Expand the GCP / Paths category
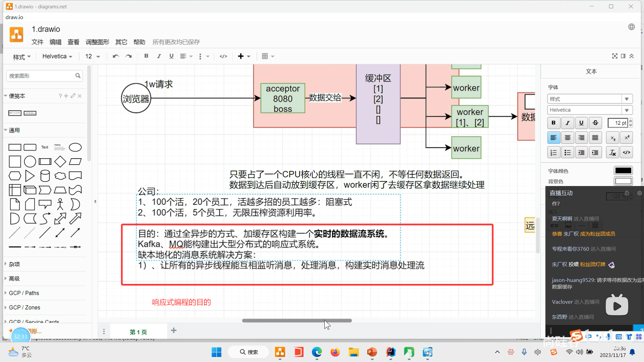This screenshot has width=644, height=362. [x=23, y=293]
